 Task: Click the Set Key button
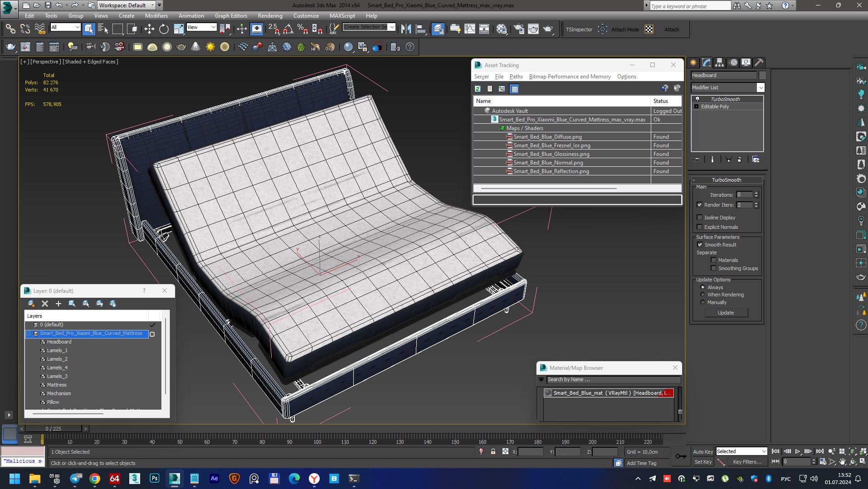coord(703,462)
